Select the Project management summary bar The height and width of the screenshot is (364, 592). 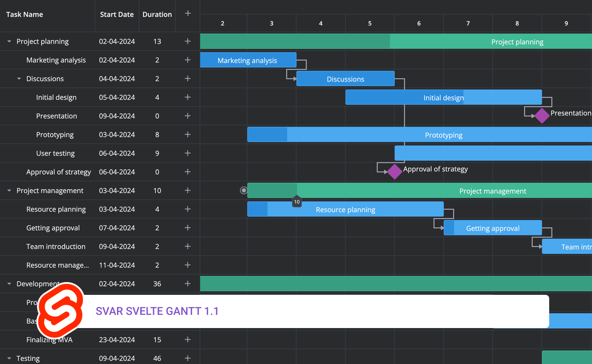(x=419, y=191)
